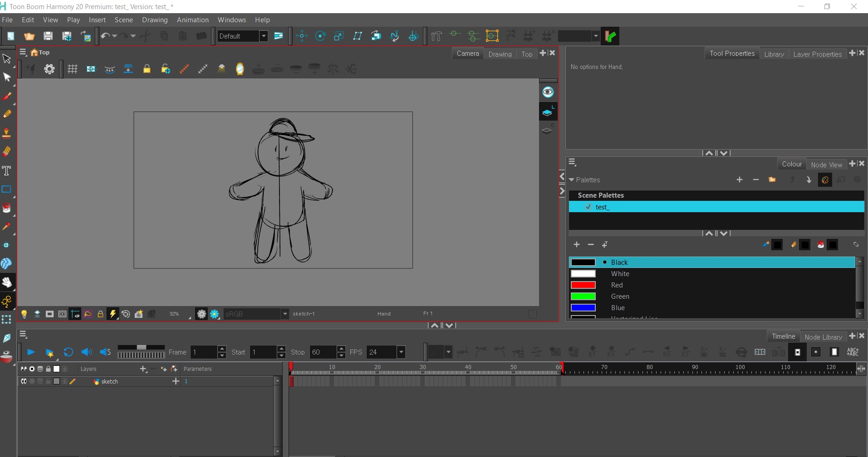Add a new colour with the plus button
The image size is (868, 457).
[x=577, y=244]
